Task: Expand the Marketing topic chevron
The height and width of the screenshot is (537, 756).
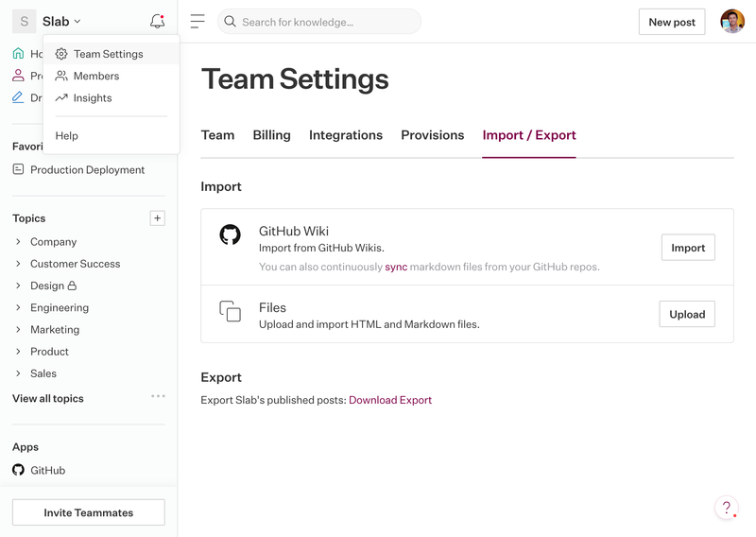Action: pos(19,330)
